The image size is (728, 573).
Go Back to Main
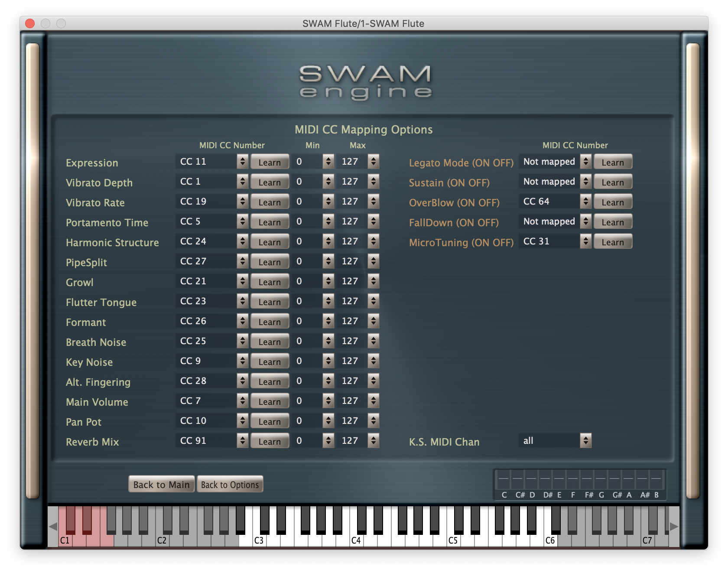[161, 484]
